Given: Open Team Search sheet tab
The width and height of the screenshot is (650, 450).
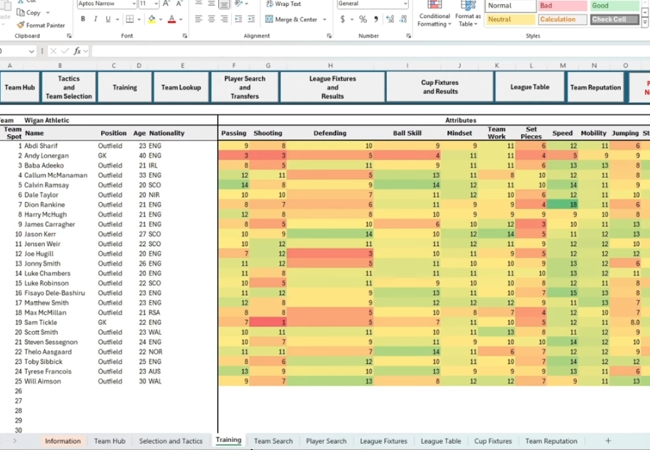Looking at the screenshot, I should (x=273, y=441).
